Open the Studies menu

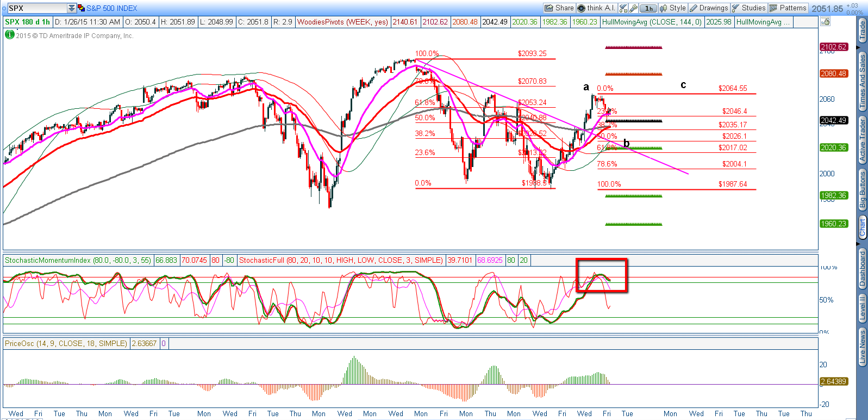coord(748,8)
